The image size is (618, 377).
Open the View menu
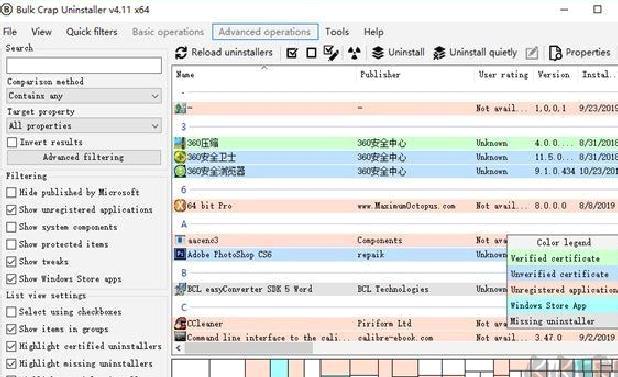pyautogui.click(x=41, y=32)
